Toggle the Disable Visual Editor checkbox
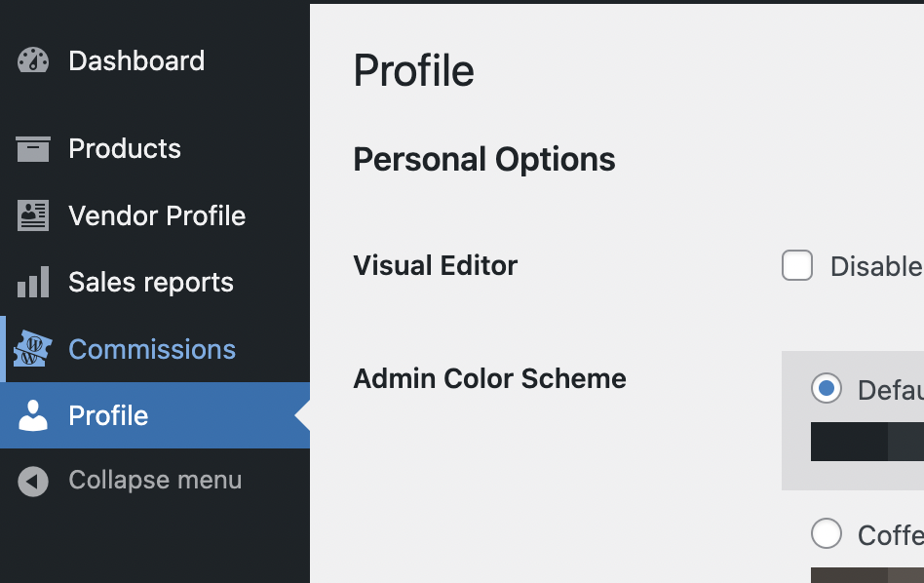This screenshot has height=583, width=924. (x=797, y=265)
